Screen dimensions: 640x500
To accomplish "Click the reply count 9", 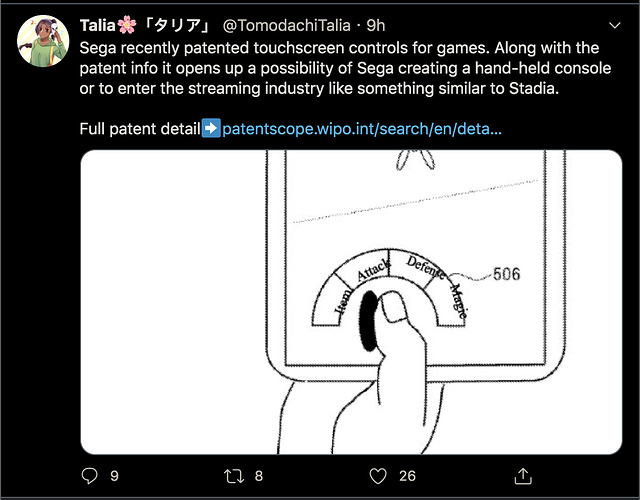I will click(114, 476).
